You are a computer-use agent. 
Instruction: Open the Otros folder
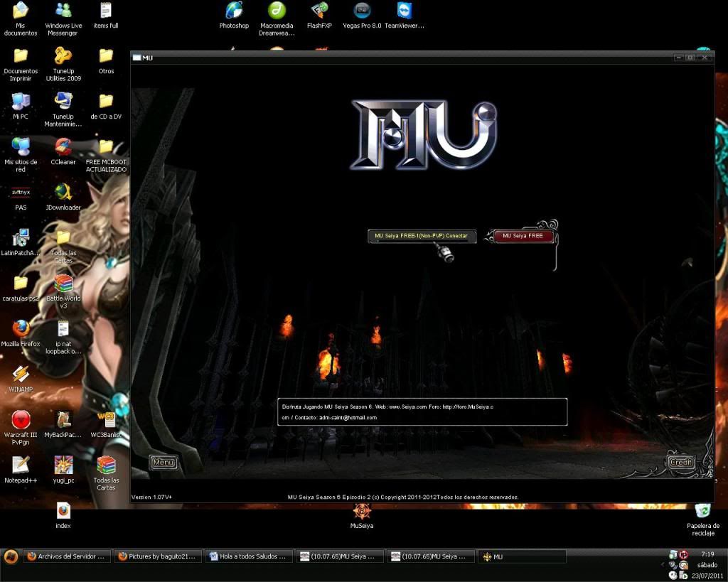point(106,61)
